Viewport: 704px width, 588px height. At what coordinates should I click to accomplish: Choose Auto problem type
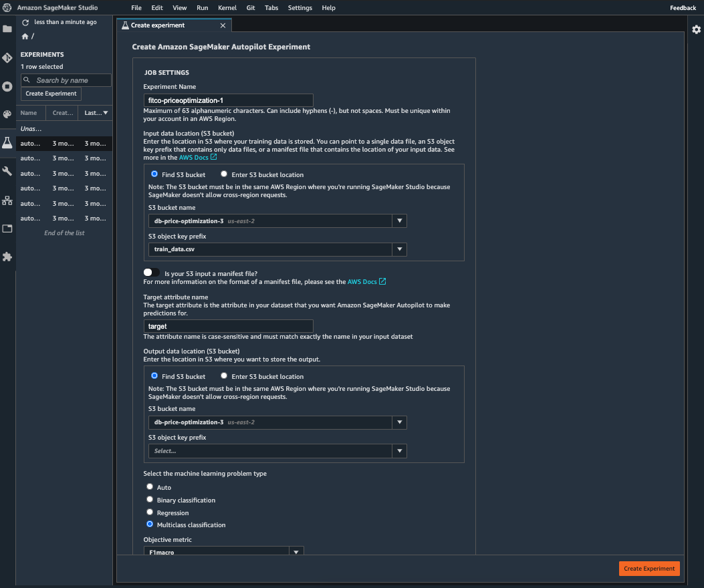tap(150, 486)
